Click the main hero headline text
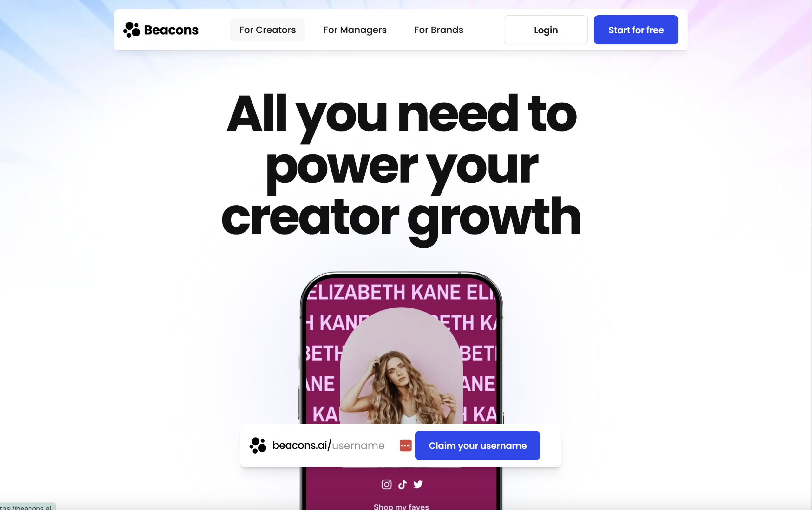 click(401, 165)
